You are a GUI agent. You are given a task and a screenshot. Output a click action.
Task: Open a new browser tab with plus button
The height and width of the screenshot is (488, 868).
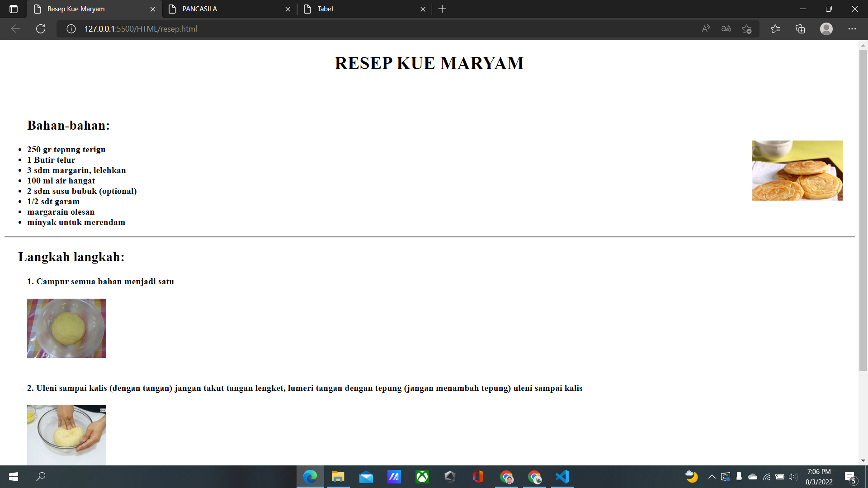(x=442, y=9)
